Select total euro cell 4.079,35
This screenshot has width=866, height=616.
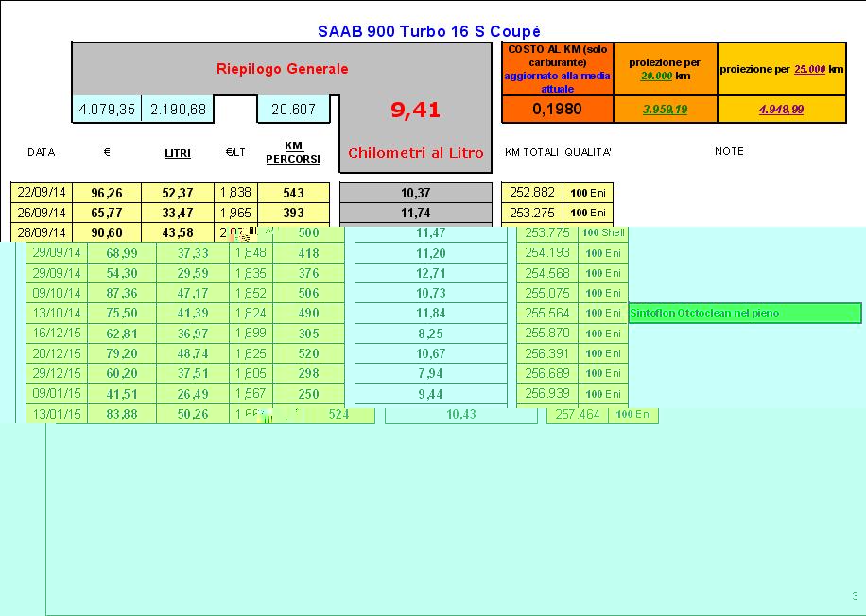(x=107, y=110)
